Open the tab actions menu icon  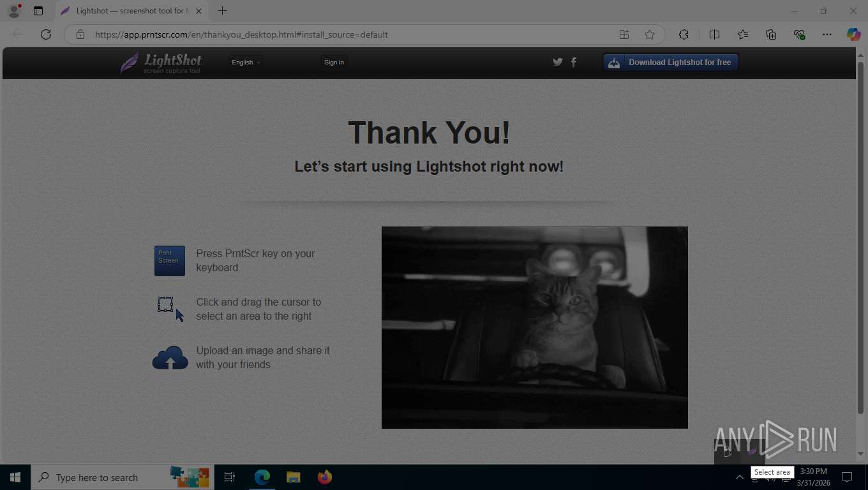pyautogui.click(x=38, y=11)
